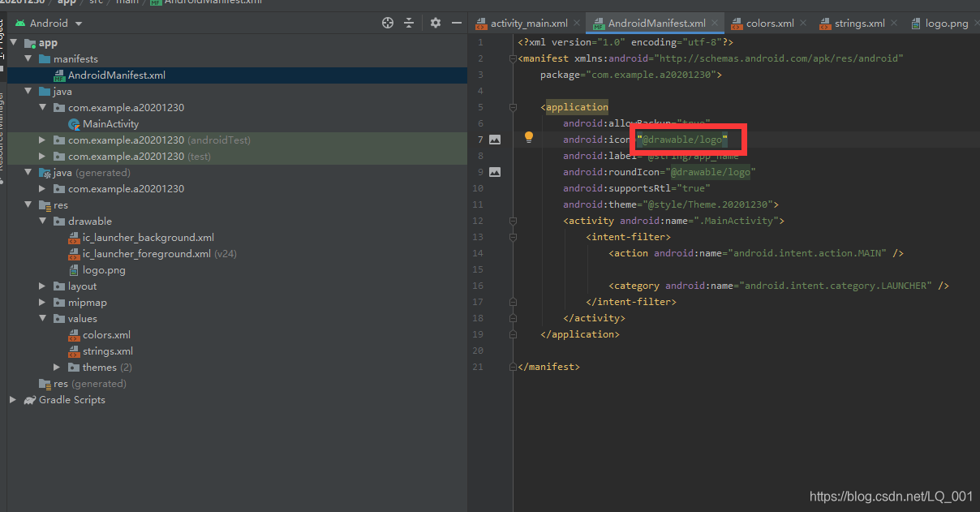This screenshot has width=980, height=512.
Task: Expand Gradle Scripts node
Action: click(13, 400)
